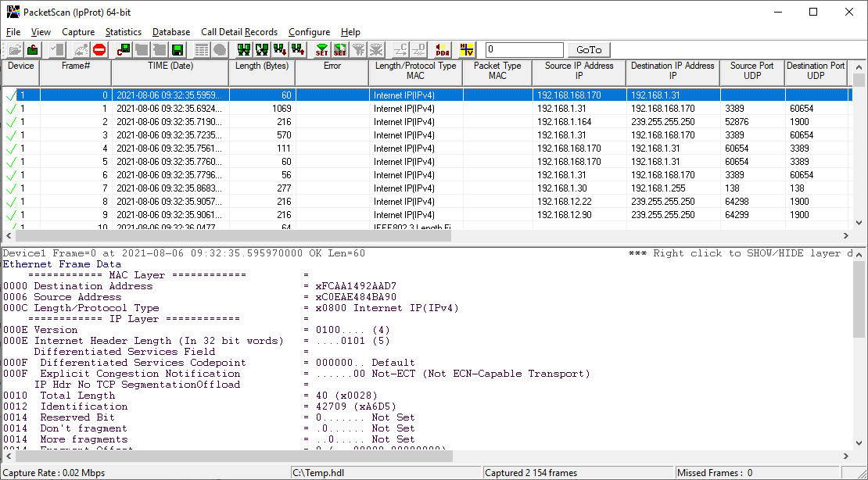
Task: Click the frame number input field
Action: point(524,50)
